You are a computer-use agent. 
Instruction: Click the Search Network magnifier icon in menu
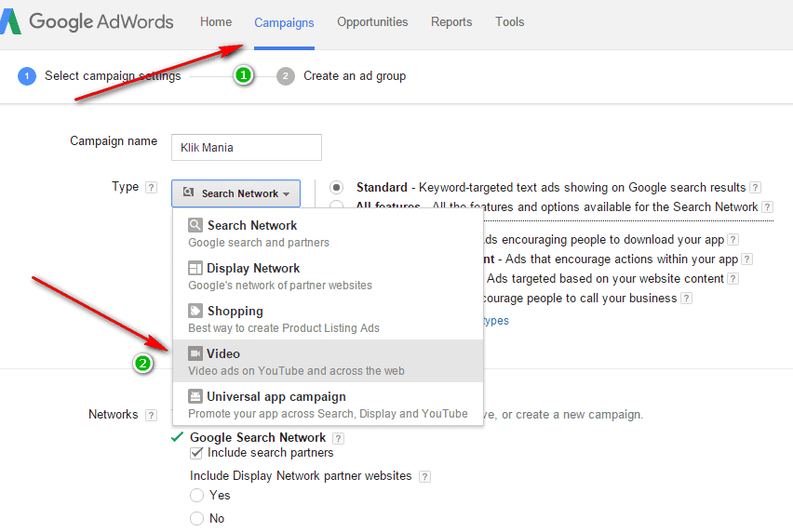click(195, 225)
